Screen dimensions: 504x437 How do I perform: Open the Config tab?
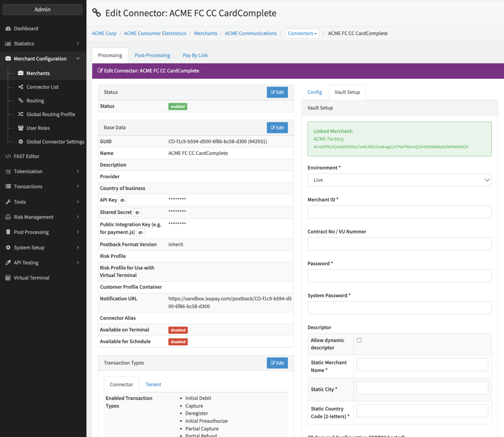pyautogui.click(x=315, y=92)
